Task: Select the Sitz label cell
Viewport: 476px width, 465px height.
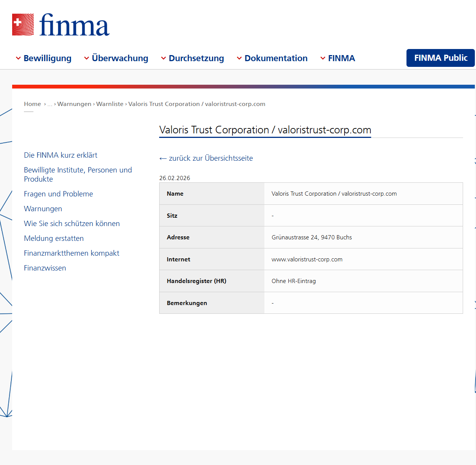Action: 212,215
